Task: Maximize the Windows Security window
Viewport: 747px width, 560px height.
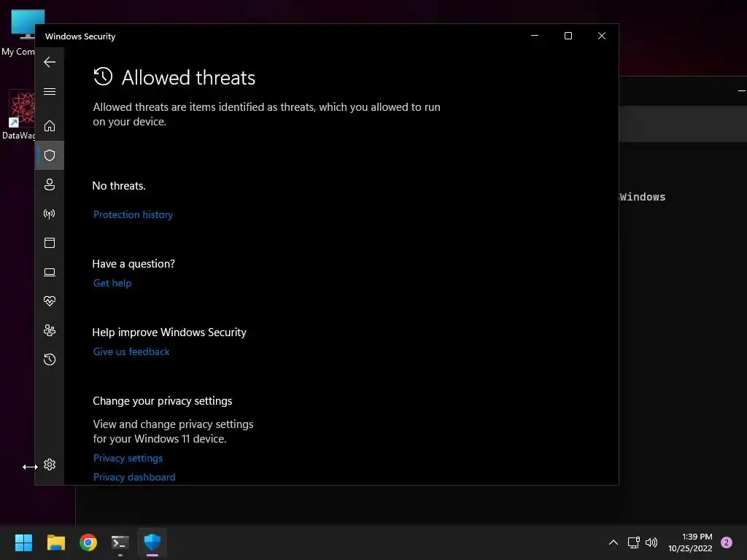Action: 568,36
